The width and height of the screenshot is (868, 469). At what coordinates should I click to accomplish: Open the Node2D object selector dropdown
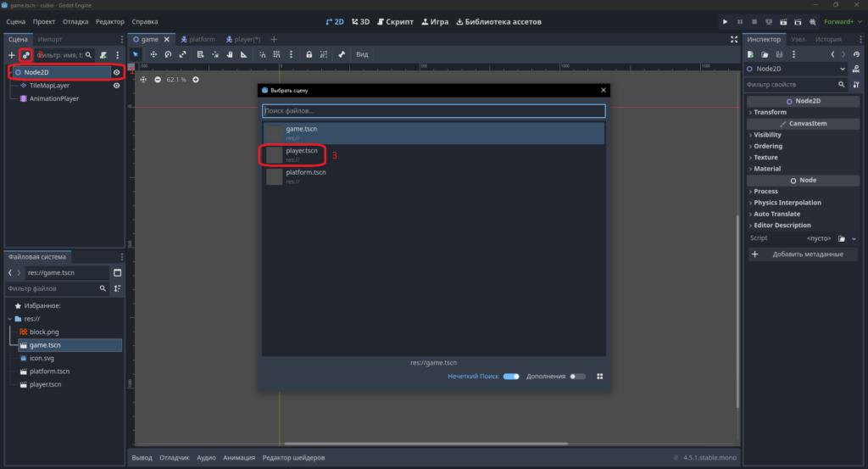(796, 69)
